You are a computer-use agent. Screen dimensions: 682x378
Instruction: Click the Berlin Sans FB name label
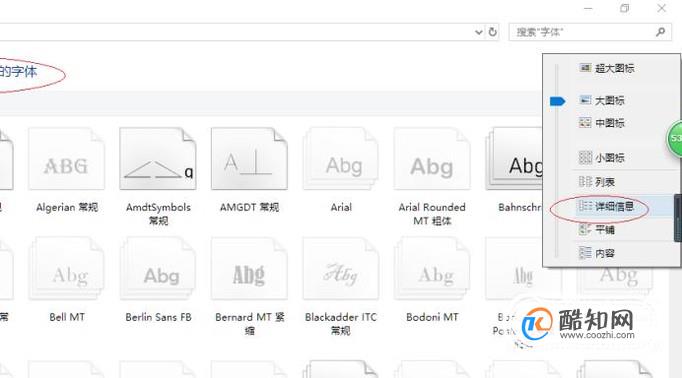click(x=158, y=317)
